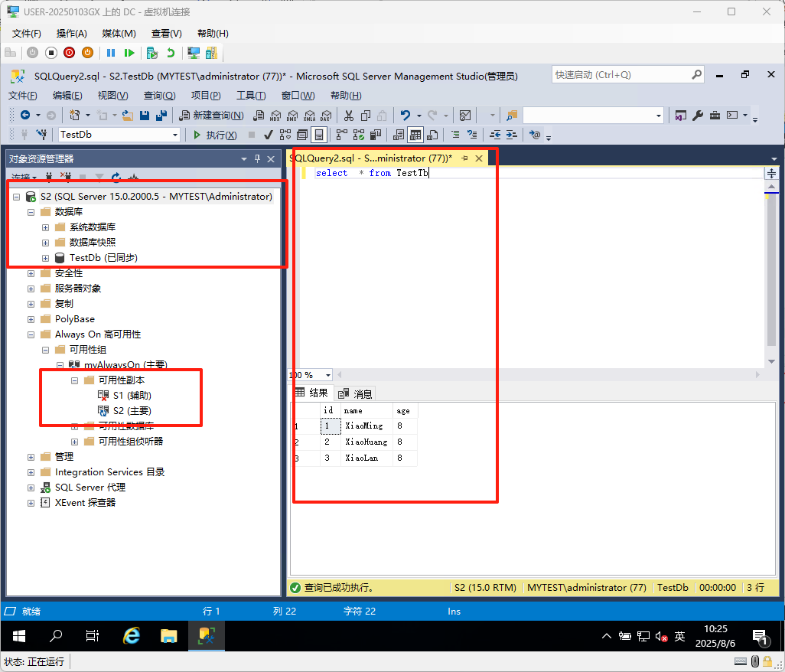Image resolution: width=785 pixels, height=672 pixels.
Task: Expand the TestDb (已同步) database node
Action: tap(46, 259)
